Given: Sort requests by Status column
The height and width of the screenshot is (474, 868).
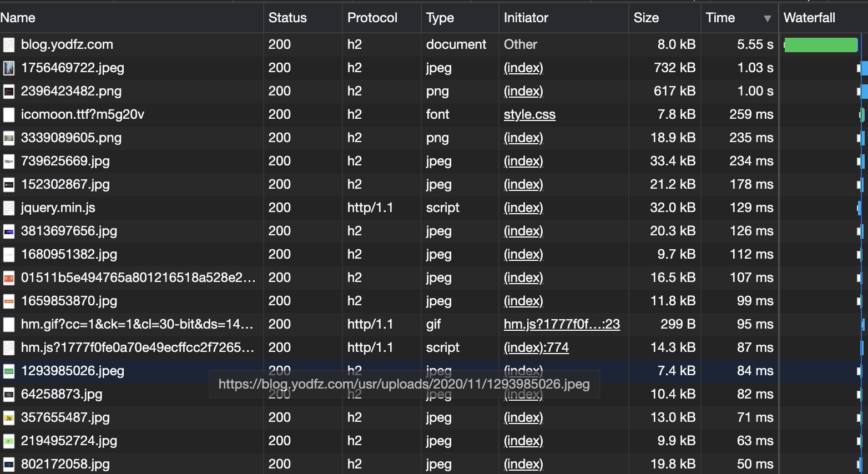Looking at the screenshot, I should [303, 18].
